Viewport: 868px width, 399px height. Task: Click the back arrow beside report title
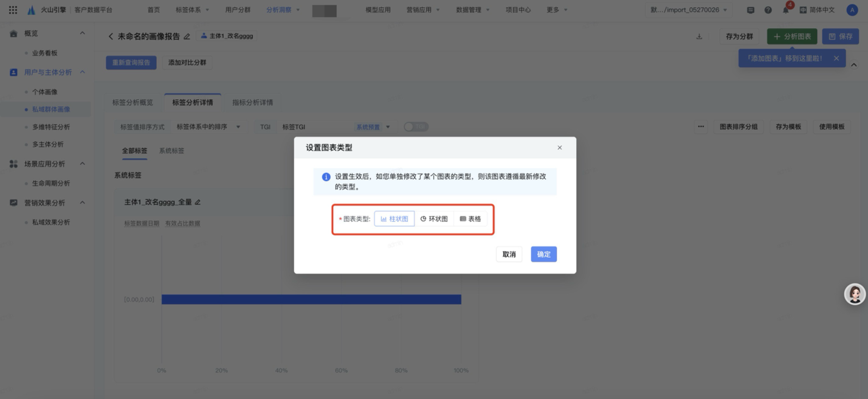pyautogui.click(x=111, y=36)
